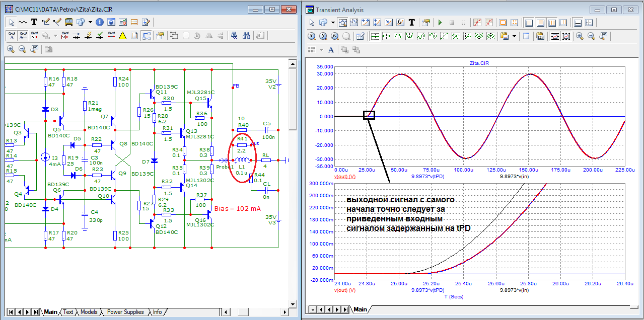Click the blue Info icon
Viewport: 644px width, 320px height.
100,22
